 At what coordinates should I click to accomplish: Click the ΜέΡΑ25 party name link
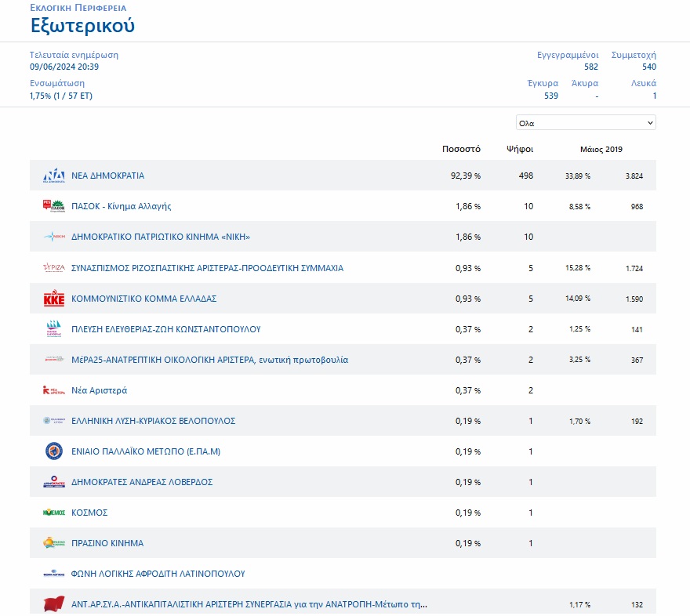coord(209,360)
